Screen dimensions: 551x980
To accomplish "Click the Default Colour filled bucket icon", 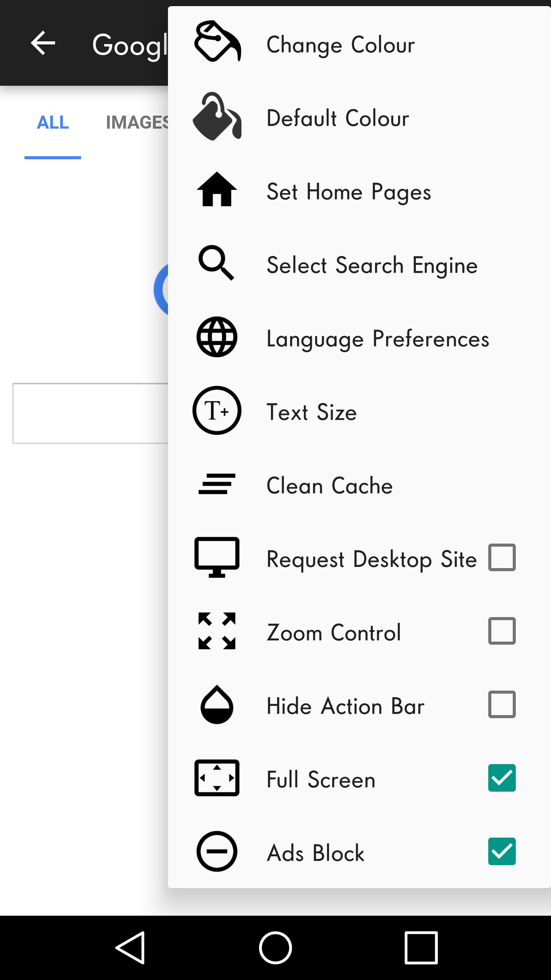I will point(217,116).
